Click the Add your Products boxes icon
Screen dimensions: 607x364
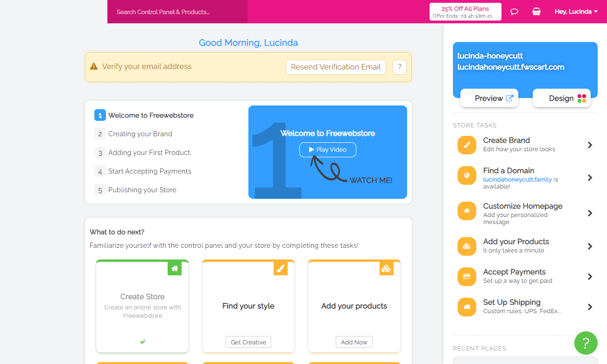point(466,246)
